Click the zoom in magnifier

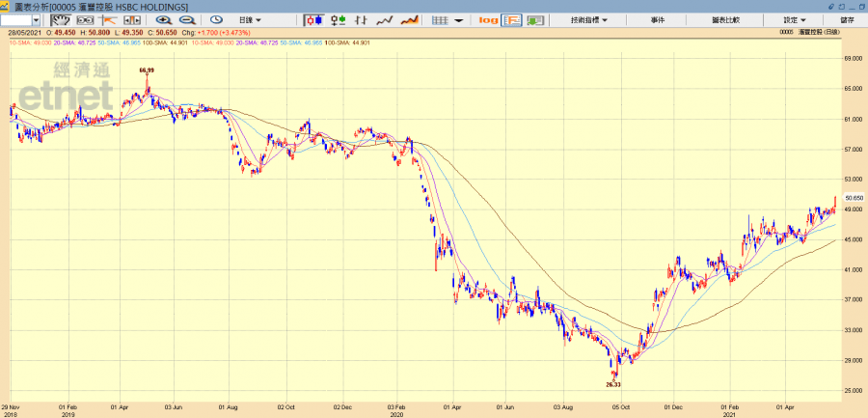(163, 19)
